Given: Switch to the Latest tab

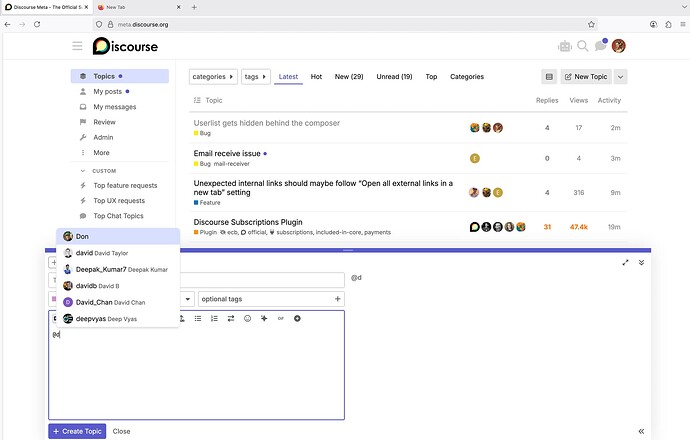Looking at the screenshot, I should (288, 77).
